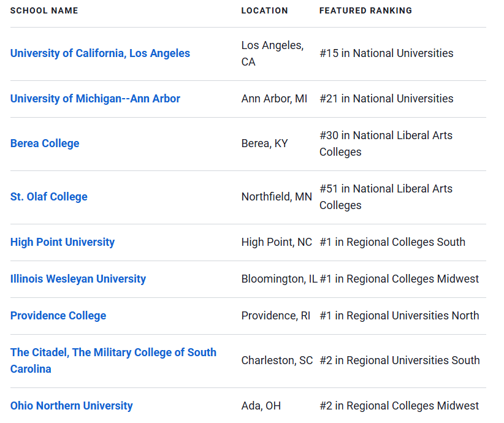Screen dimensions: 504x423
Task: Open University of California, Los Angeles link
Action: pos(100,53)
